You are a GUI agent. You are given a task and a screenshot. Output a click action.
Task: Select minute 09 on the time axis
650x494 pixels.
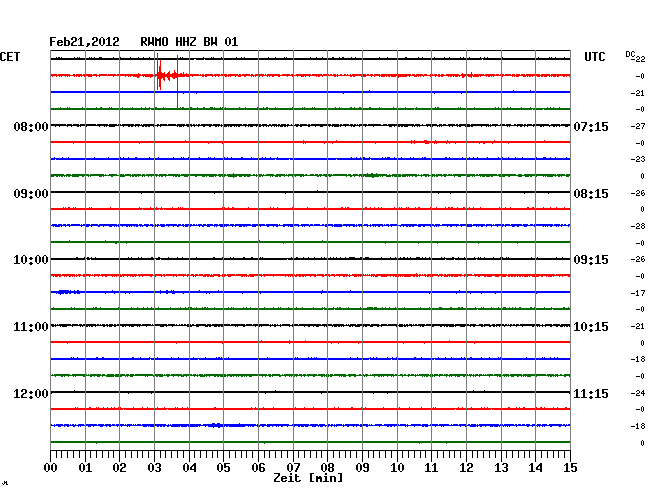tap(362, 467)
